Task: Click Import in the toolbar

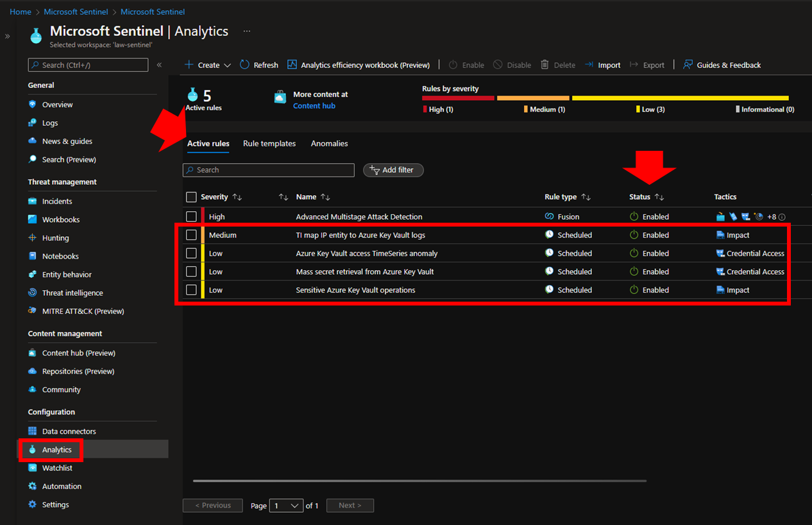Action: pos(602,65)
